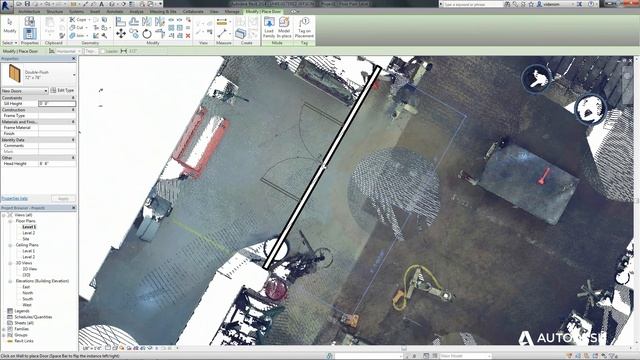Open Type Properties icon above Properties button
This screenshot has height=360, width=640.
[29, 21]
